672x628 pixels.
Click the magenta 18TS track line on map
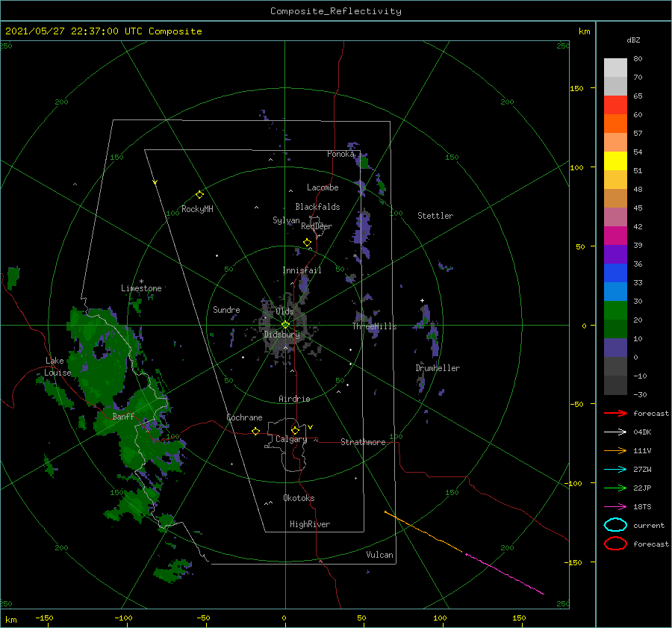click(x=505, y=574)
